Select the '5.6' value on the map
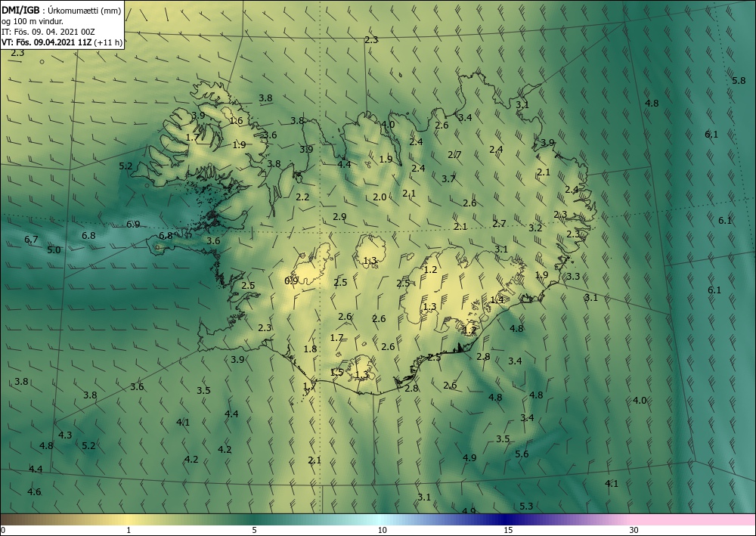 pyautogui.click(x=522, y=454)
